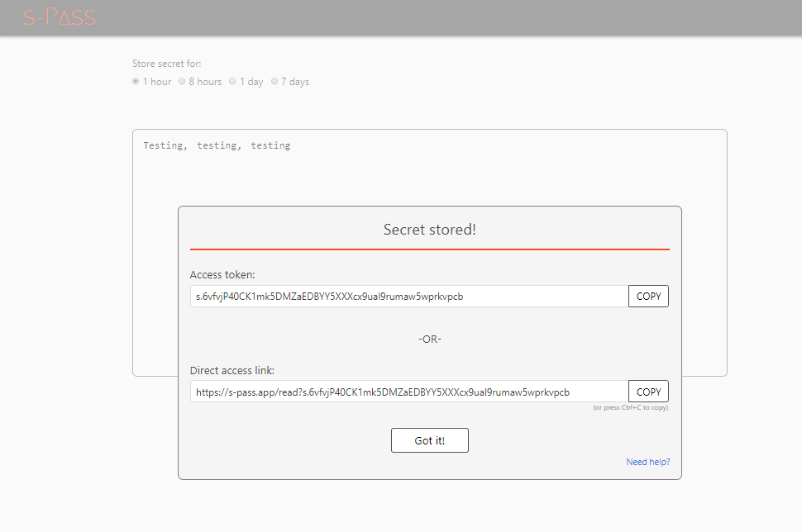
Task: Choose the 8 hours radio button
Action: pyautogui.click(x=182, y=82)
